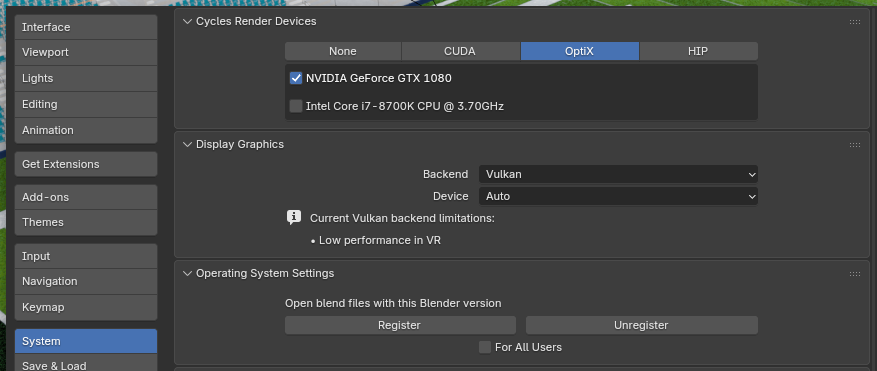The width and height of the screenshot is (877, 371).
Task: Click the 'Low performance in VR' text
Action: tap(380, 240)
